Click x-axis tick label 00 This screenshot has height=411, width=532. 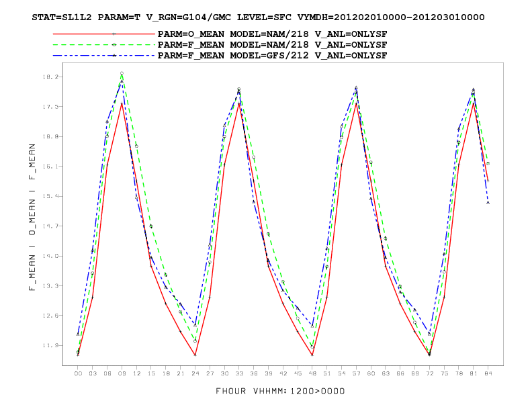78,373
